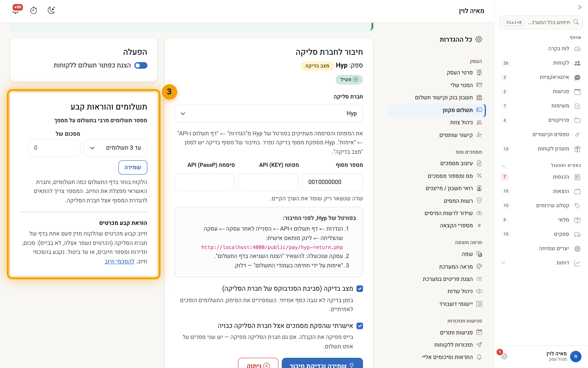Screen dimensions: 588x368
Task: Open מראה המערכת palette icon
Action: point(479,266)
